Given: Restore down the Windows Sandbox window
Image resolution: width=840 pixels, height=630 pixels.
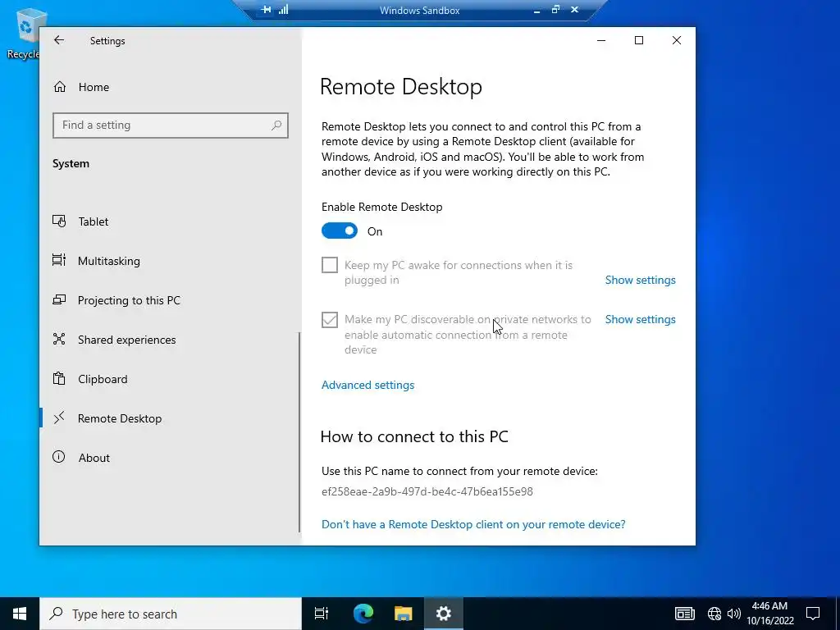Looking at the screenshot, I should [x=555, y=10].
